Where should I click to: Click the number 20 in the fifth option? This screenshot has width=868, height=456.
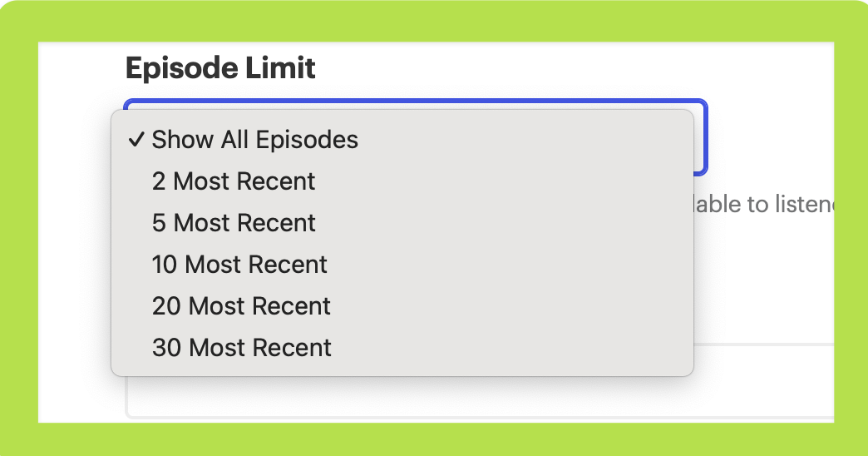166,306
